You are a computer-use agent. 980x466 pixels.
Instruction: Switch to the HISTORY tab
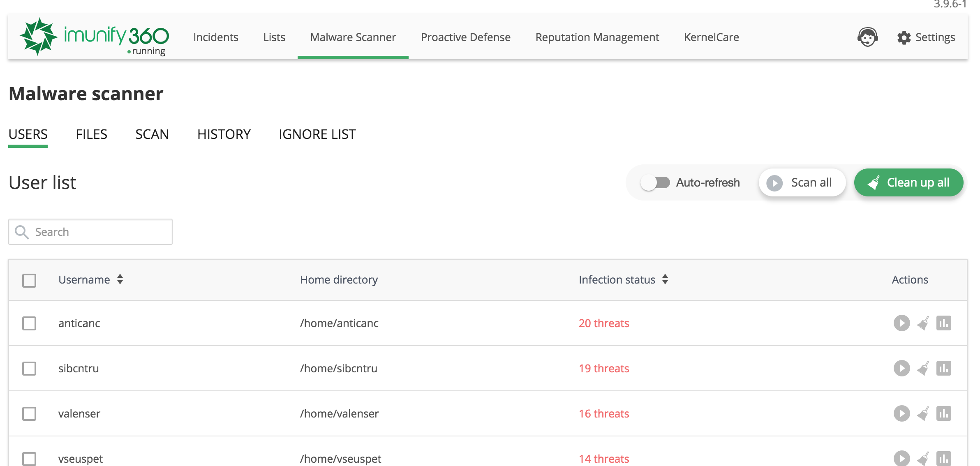[x=224, y=134]
